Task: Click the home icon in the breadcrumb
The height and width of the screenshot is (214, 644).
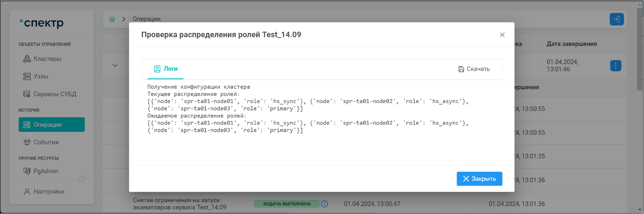Action: pos(112,19)
